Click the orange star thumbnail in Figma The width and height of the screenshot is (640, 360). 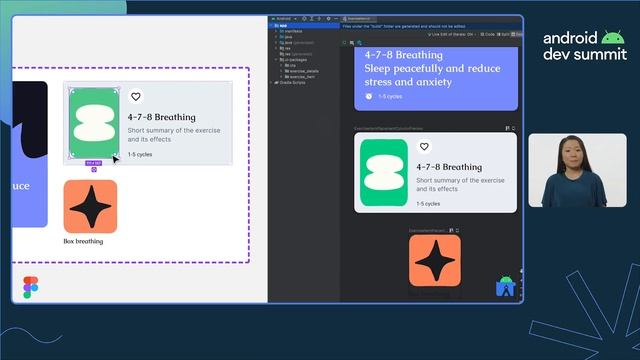pos(90,207)
